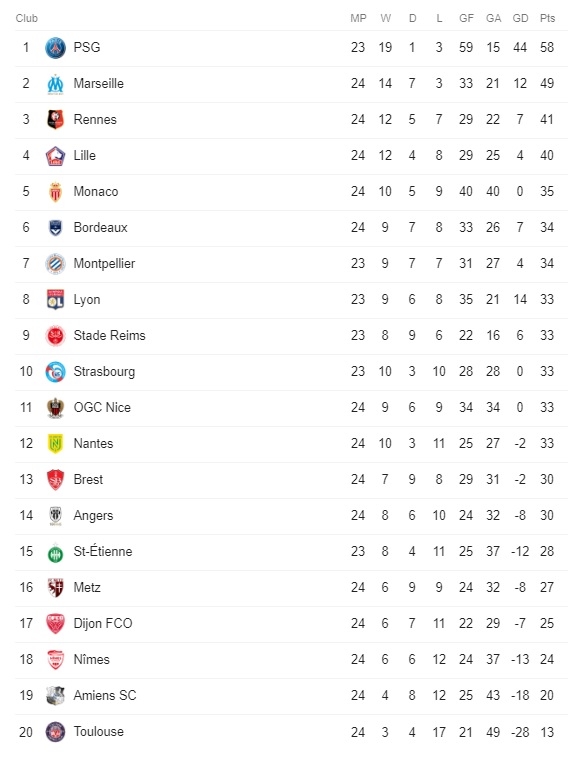The height and width of the screenshot is (771, 580).
Task: Select the Strasbourg club emblem
Action: pyautogui.click(x=55, y=372)
